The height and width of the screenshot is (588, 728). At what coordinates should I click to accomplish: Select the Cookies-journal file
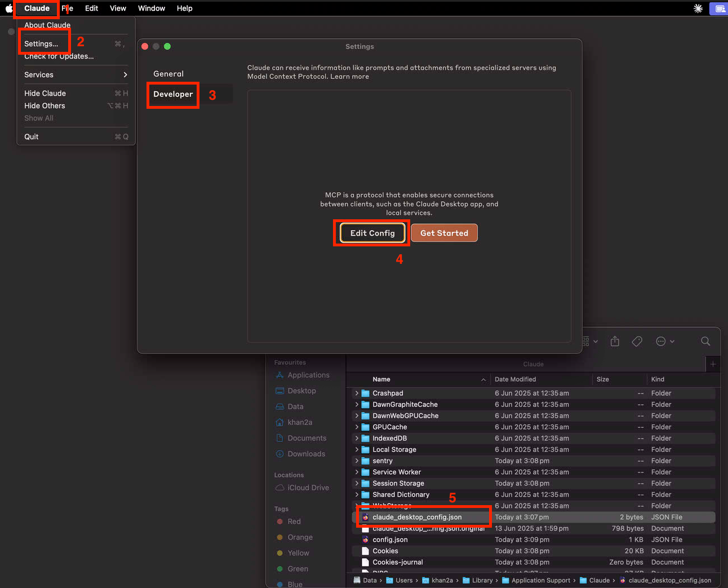534,562
